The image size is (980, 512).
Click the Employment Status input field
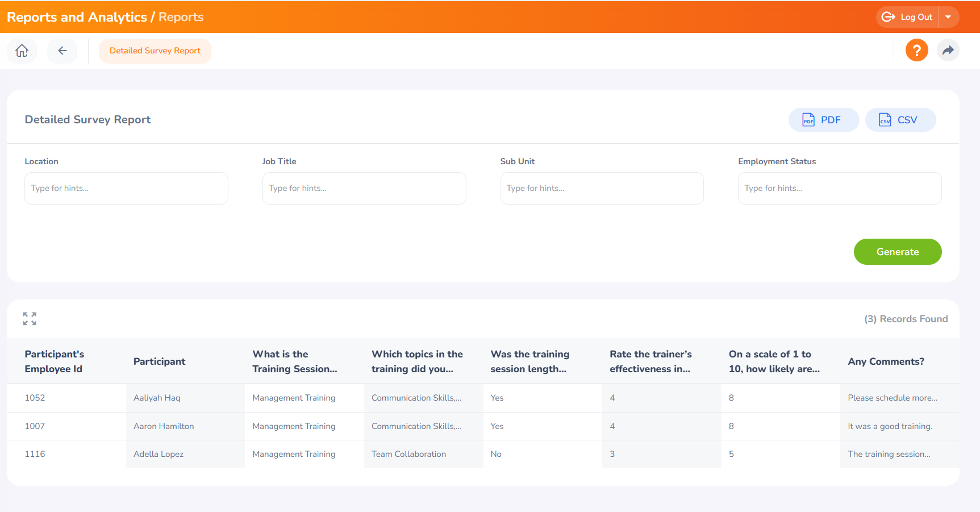(x=839, y=188)
